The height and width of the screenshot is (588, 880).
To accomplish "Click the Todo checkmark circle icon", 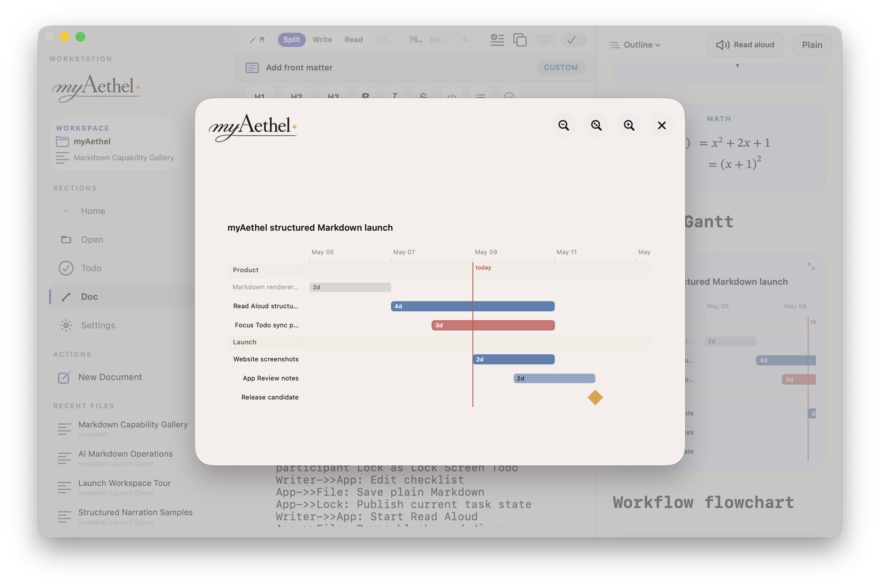I will (66, 268).
